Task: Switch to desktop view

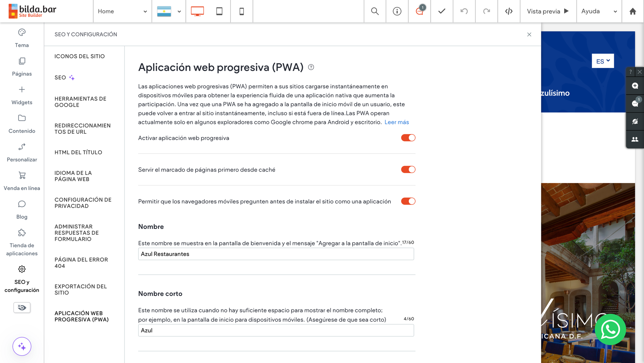Action: pos(197,11)
